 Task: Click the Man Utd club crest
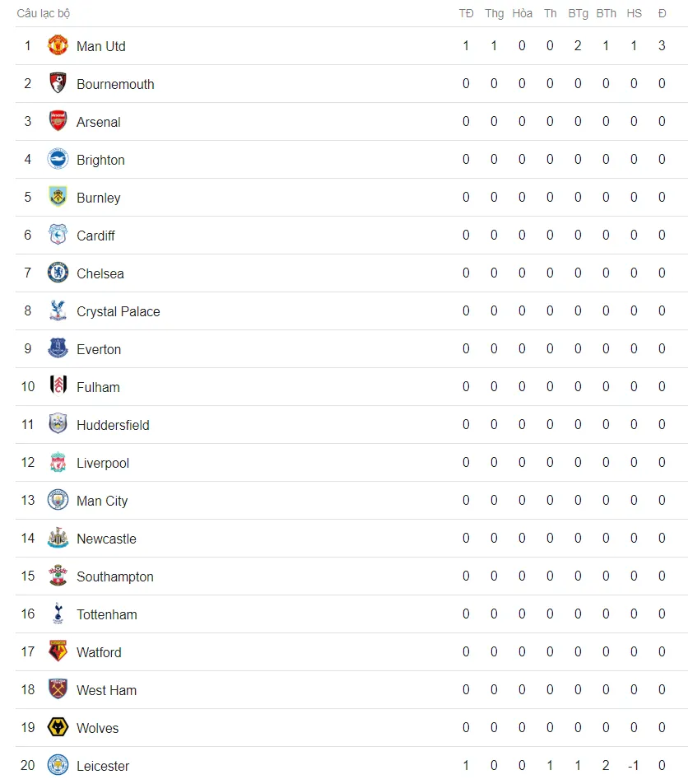coord(58,45)
